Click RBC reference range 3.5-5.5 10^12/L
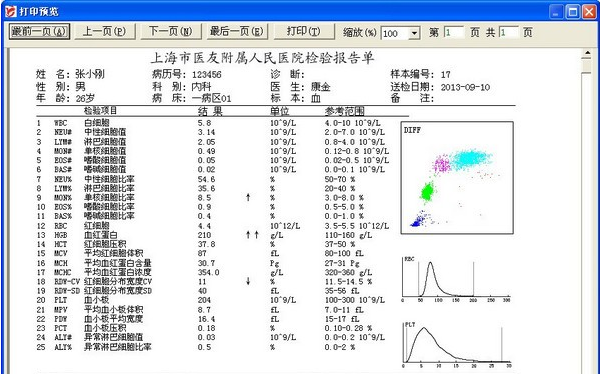Screen dimensions: 600x374 pyautogui.click(x=357, y=226)
